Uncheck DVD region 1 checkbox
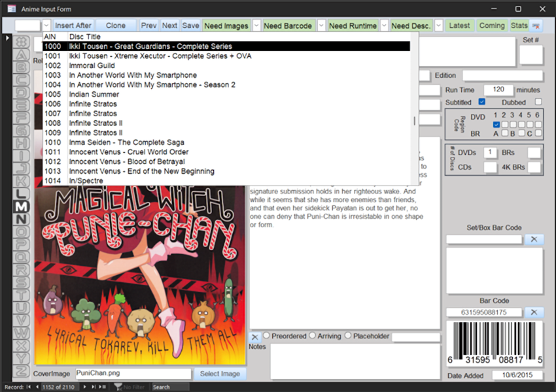The image size is (556, 392). coord(496,124)
